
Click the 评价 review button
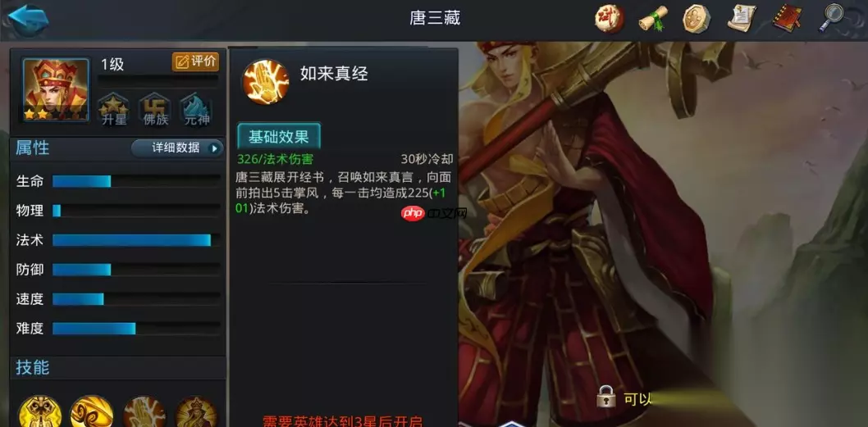pyautogui.click(x=195, y=62)
